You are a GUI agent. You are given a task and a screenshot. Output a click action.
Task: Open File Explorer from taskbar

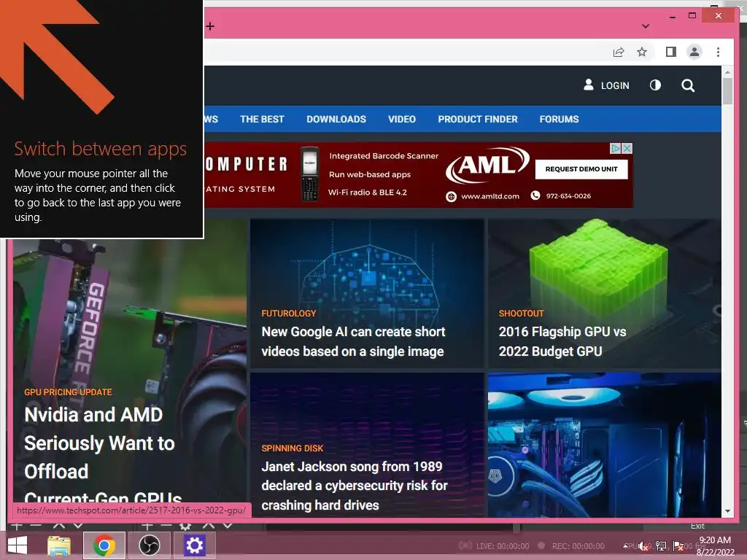(59, 545)
